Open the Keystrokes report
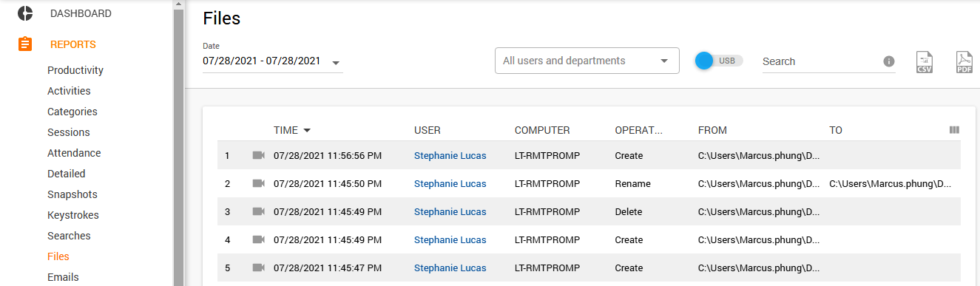 [73, 215]
